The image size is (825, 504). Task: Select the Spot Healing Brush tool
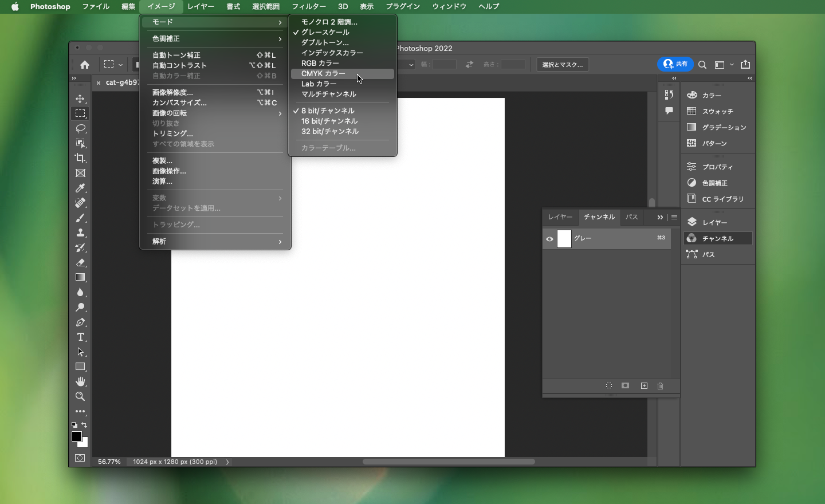(x=80, y=203)
